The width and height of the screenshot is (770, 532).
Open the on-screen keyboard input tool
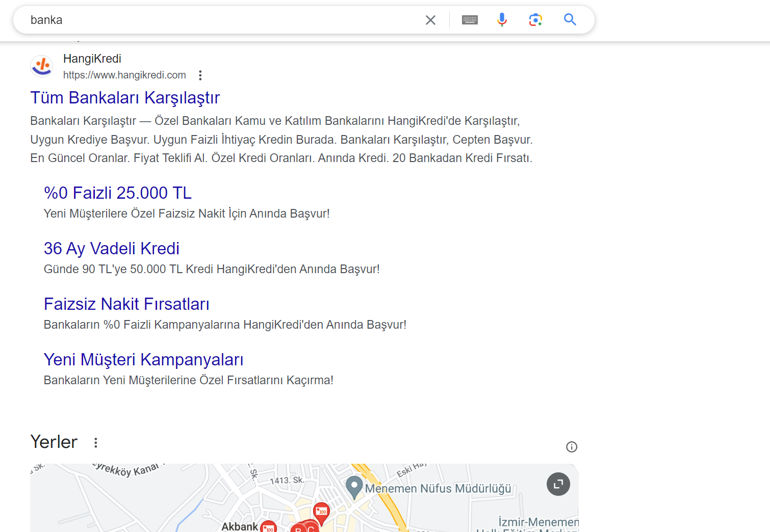[470, 20]
